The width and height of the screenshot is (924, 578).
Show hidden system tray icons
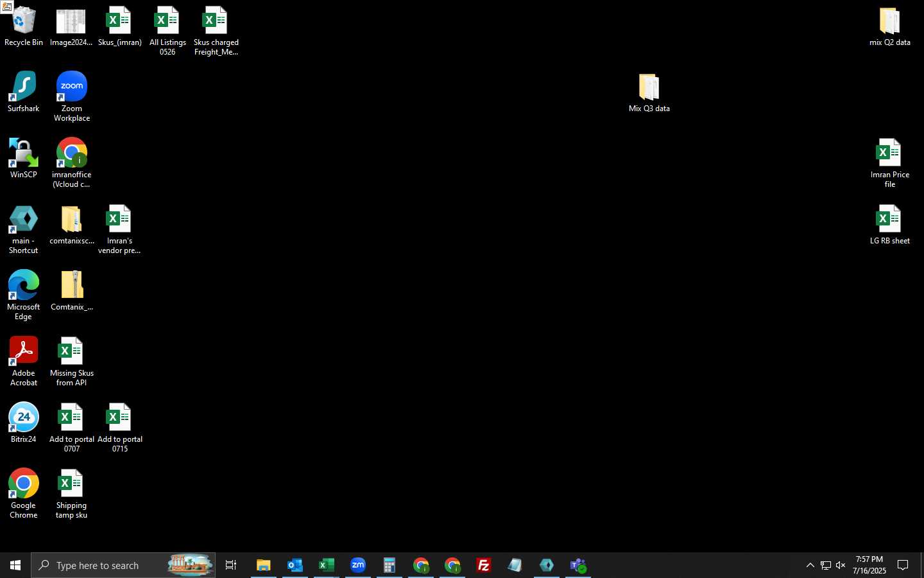click(x=810, y=565)
